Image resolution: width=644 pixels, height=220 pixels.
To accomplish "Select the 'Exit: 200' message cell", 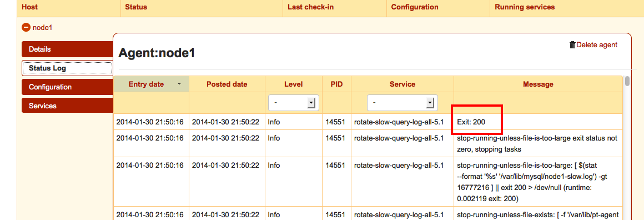I will [x=538, y=122].
